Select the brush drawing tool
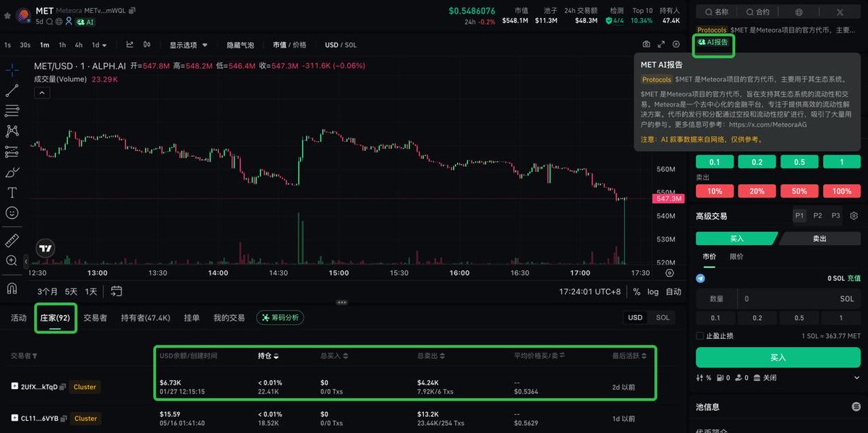This screenshot has height=433, width=868. click(x=12, y=172)
